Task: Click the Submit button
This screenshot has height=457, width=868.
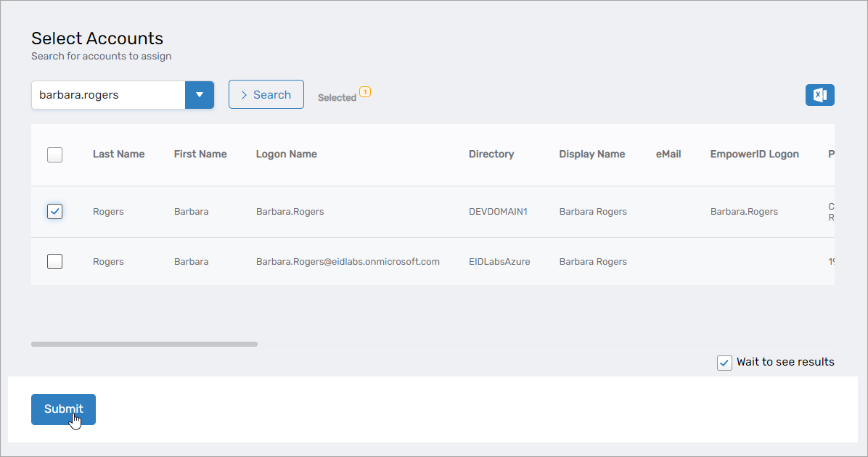Action: click(63, 409)
